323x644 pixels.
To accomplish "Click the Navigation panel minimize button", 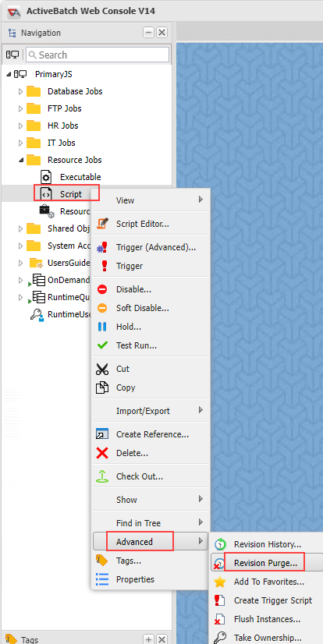I will pos(148,33).
